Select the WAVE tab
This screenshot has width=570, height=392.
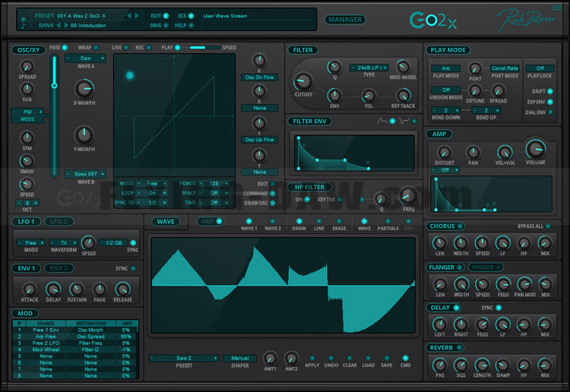[166, 222]
